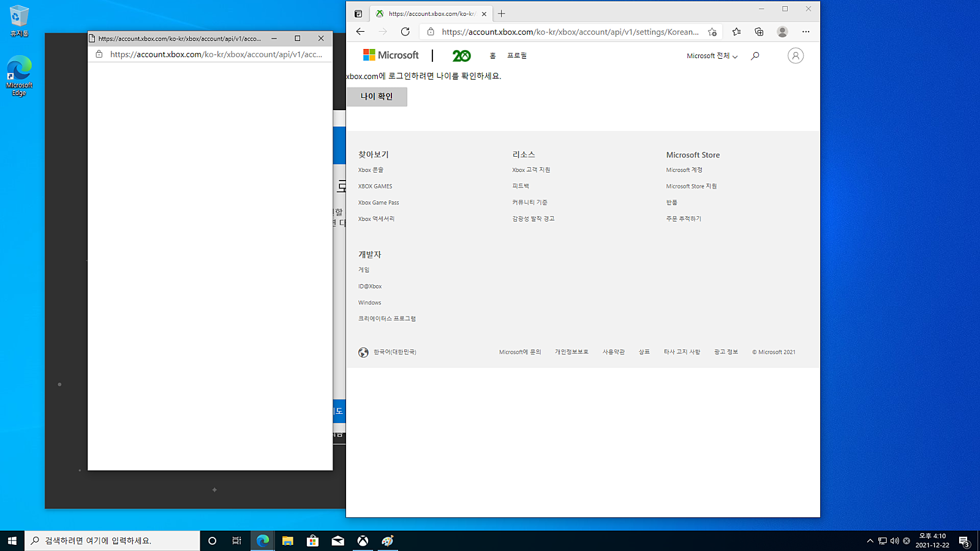Image resolution: width=980 pixels, height=551 pixels.
Task: Open the Xbox 고객 지원 link
Action: pyautogui.click(x=531, y=170)
